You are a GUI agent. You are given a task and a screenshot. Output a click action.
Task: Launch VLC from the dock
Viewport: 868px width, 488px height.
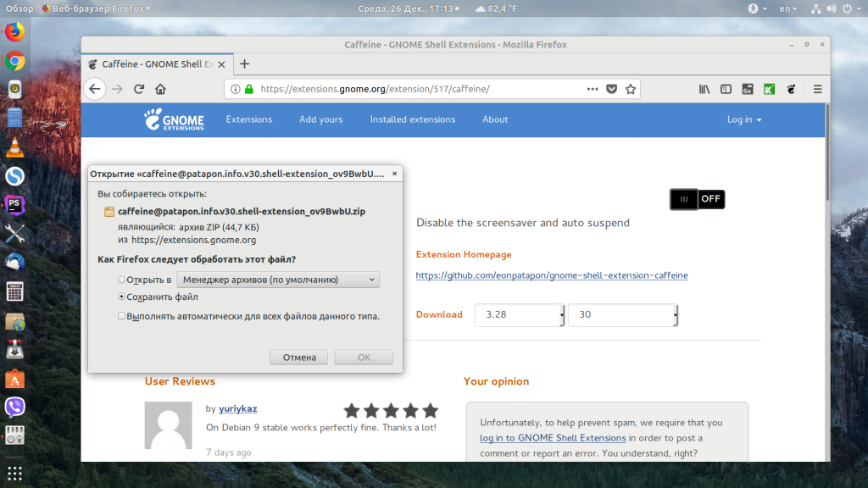15,147
